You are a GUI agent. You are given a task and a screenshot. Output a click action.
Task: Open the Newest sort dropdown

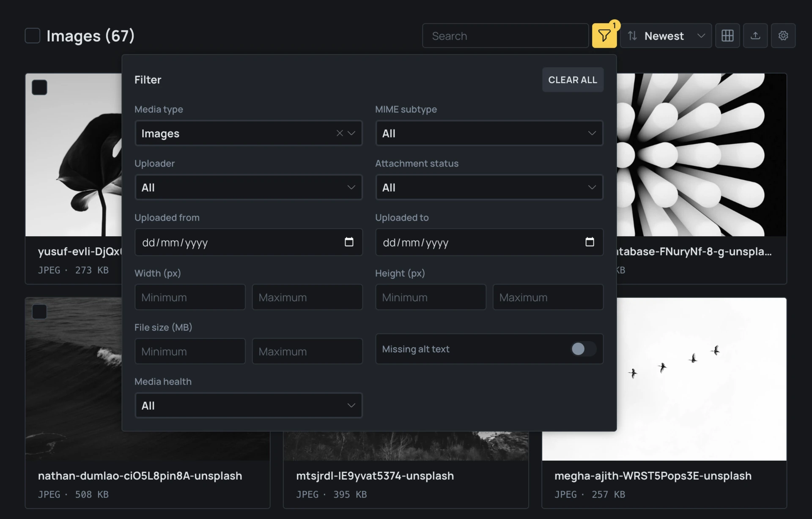coord(666,36)
